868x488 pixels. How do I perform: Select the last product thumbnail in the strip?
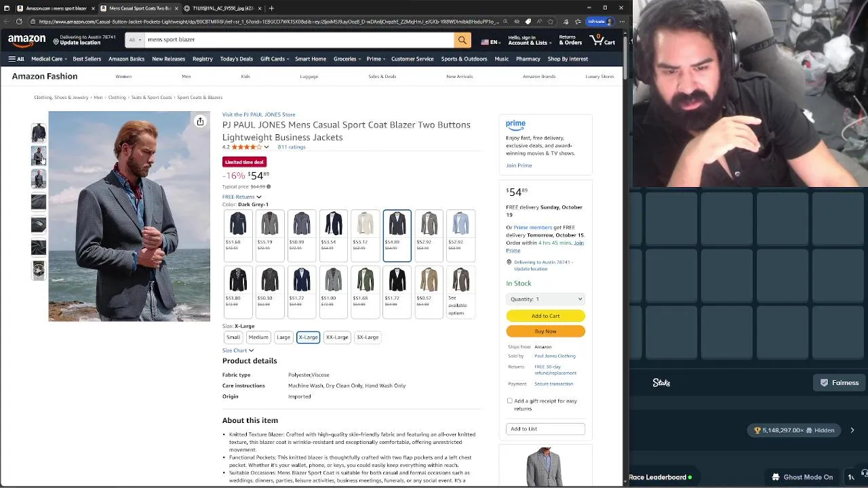tap(39, 270)
